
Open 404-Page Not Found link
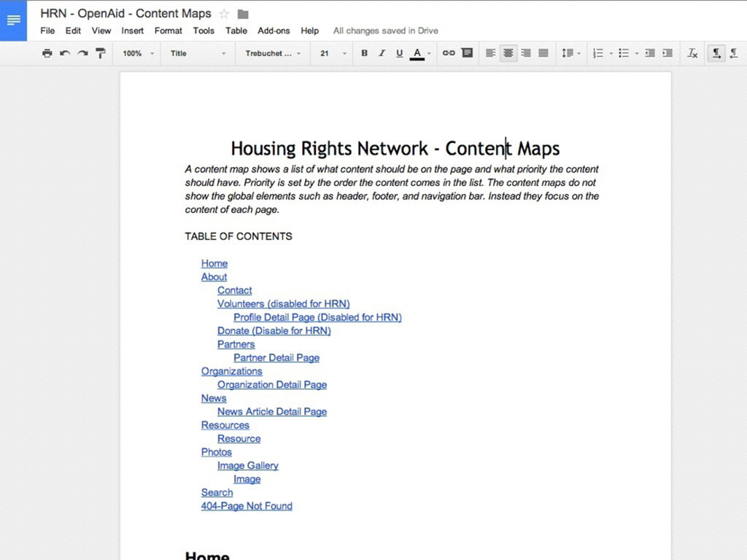[x=247, y=506]
